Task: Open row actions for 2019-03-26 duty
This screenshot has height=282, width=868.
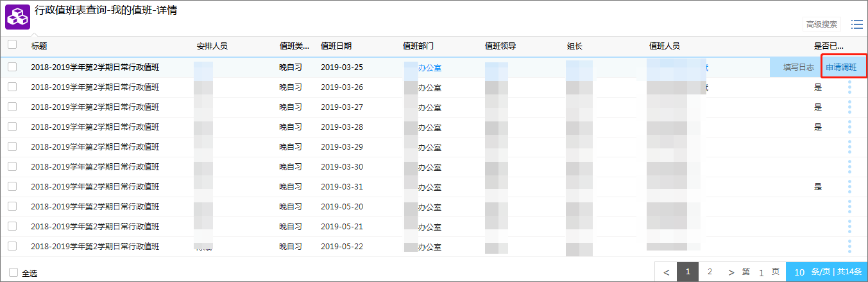Action: pos(849,87)
